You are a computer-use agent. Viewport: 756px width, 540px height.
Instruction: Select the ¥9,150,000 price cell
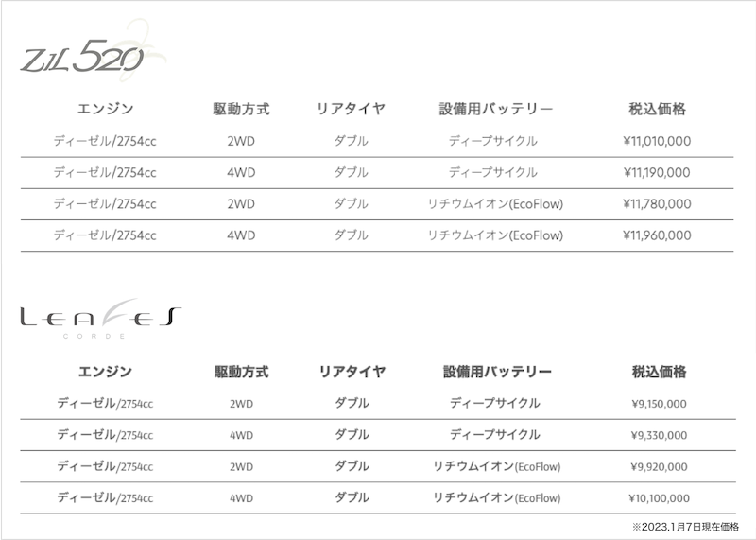coord(658,404)
